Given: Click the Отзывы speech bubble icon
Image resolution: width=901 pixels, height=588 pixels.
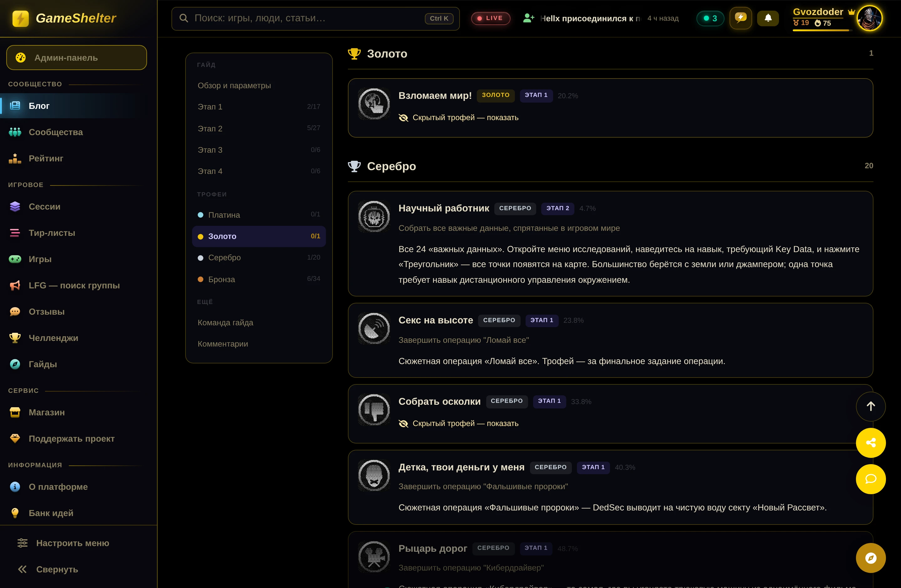Looking at the screenshot, I should click(x=15, y=312).
